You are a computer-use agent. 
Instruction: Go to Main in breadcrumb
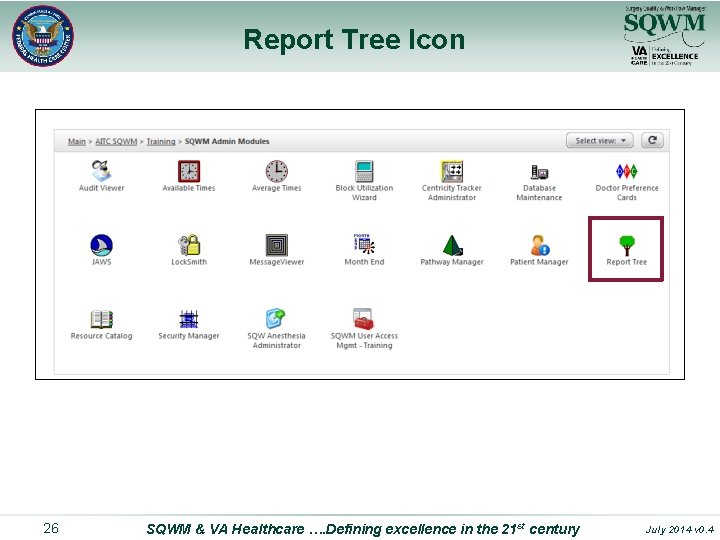77,141
